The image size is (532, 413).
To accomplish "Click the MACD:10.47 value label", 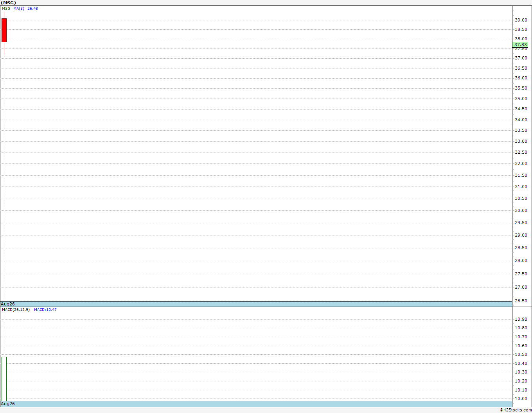I will pos(45,310).
